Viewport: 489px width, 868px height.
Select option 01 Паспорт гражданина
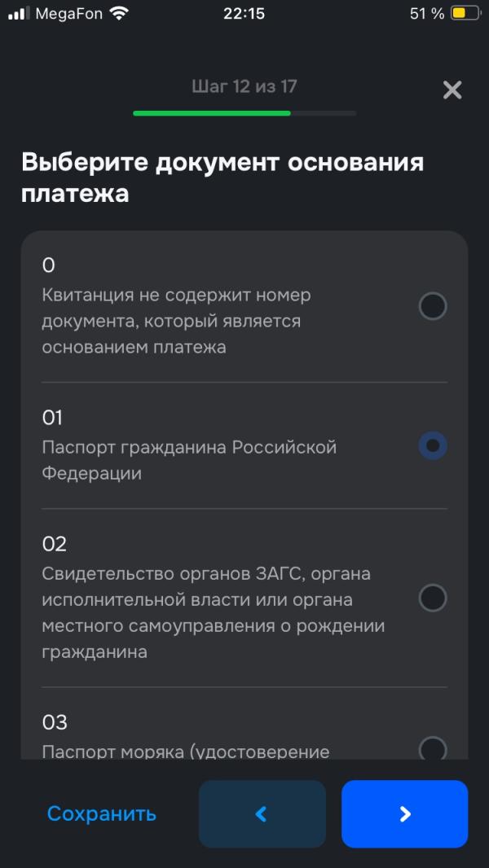(x=430, y=445)
